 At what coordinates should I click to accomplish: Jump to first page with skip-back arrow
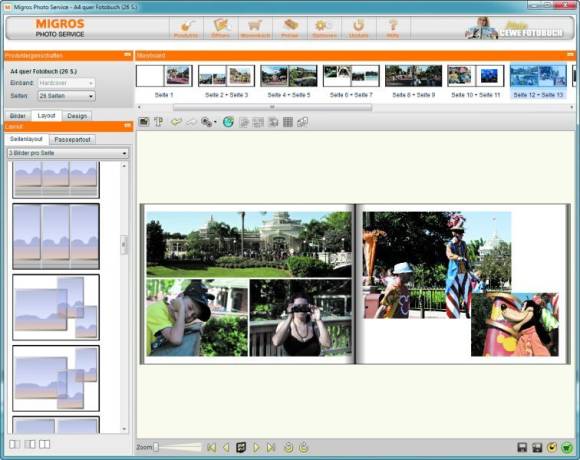point(211,447)
